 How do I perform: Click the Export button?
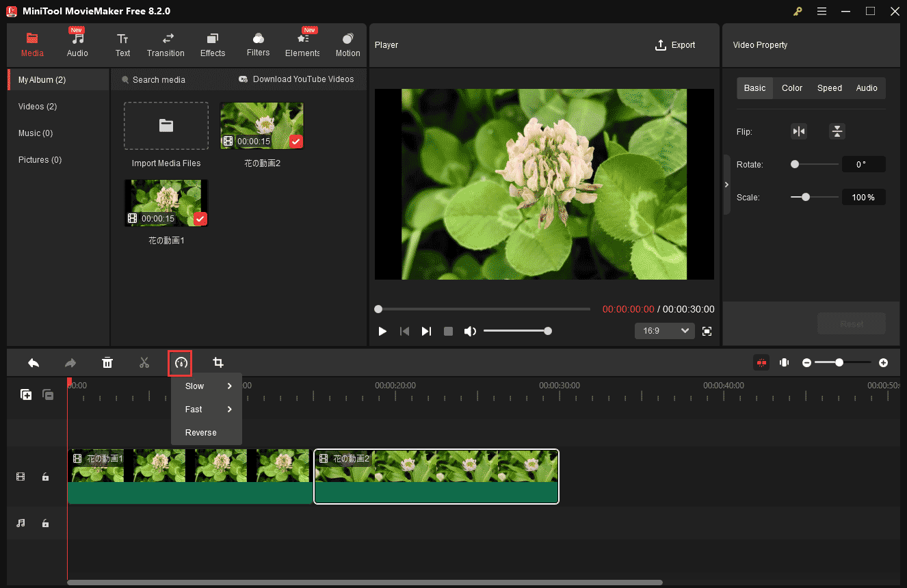(x=675, y=45)
